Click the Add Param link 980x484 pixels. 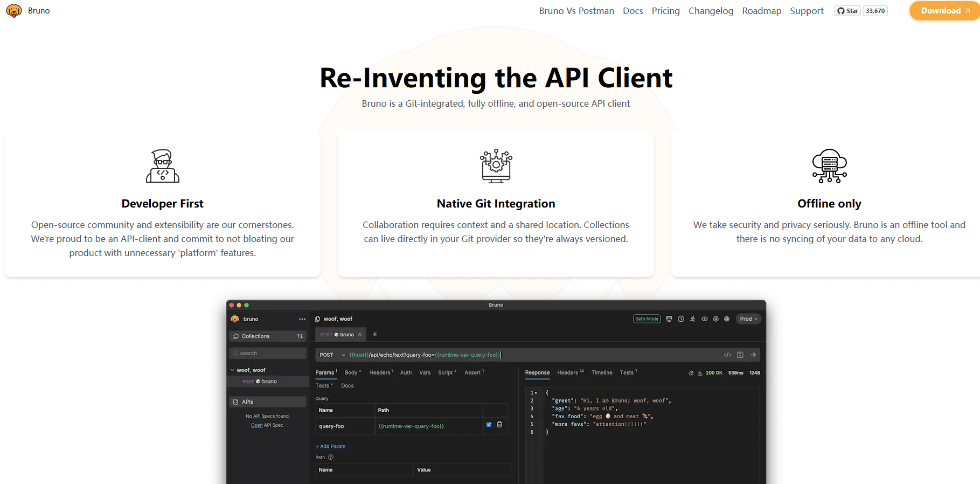coord(331,446)
